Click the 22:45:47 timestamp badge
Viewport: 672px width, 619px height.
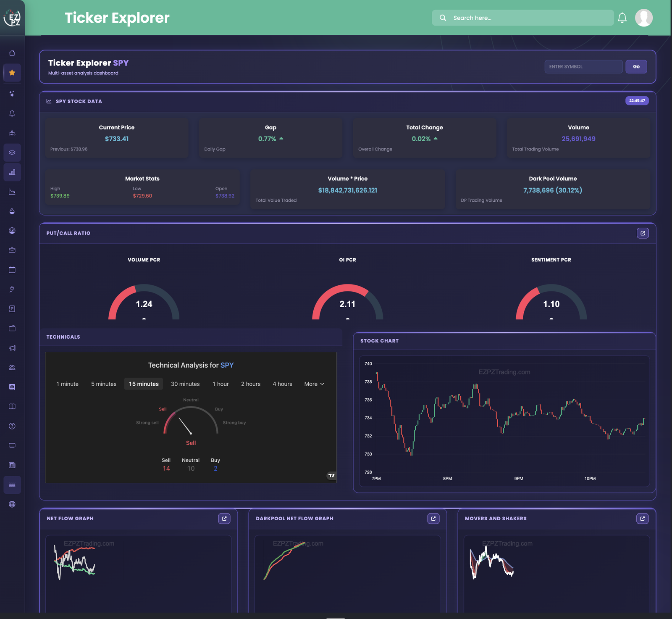point(637,101)
